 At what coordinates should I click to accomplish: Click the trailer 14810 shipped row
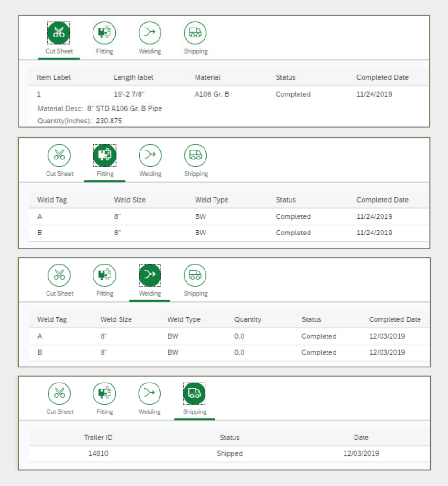[x=230, y=454]
